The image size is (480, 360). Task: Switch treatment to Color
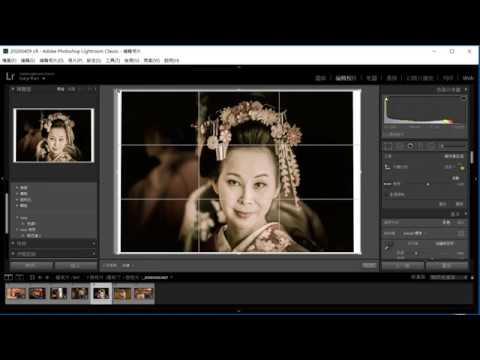pos(447,222)
